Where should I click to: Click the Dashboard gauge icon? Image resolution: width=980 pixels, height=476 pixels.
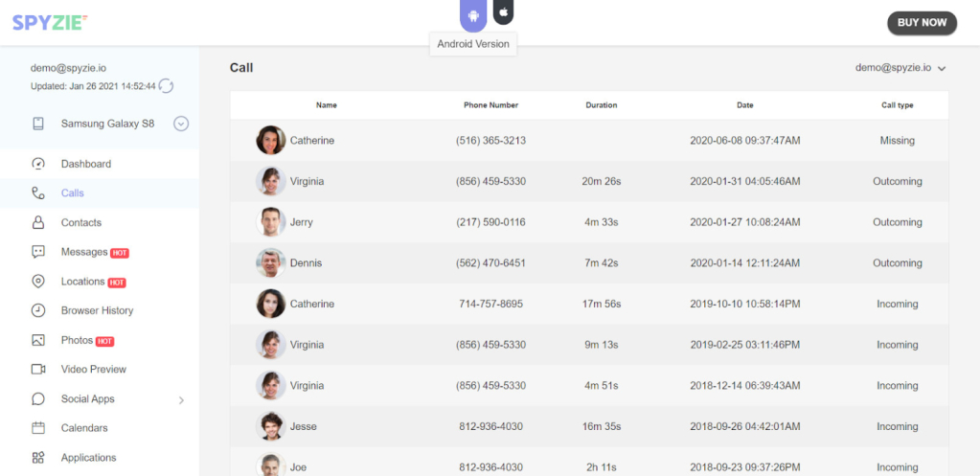(x=38, y=164)
